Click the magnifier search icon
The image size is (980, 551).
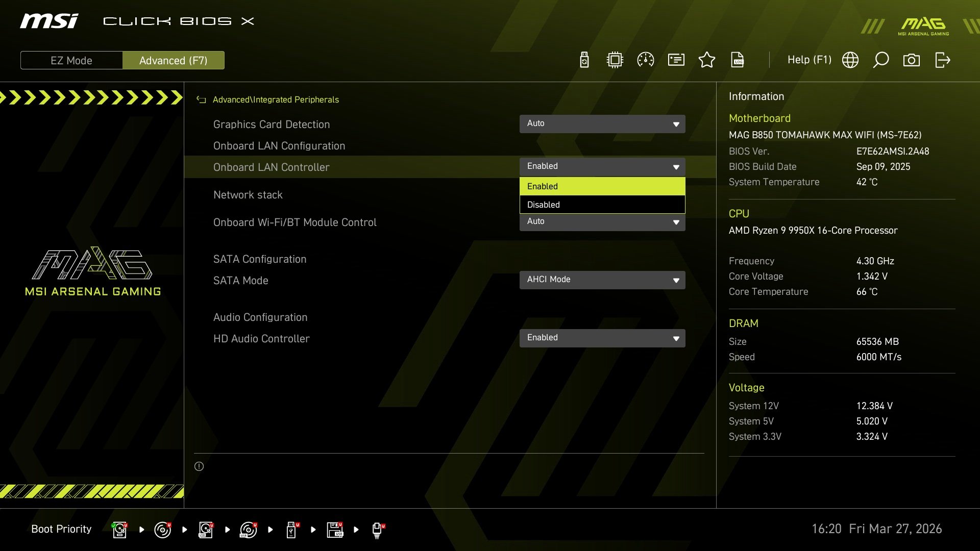[881, 60]
